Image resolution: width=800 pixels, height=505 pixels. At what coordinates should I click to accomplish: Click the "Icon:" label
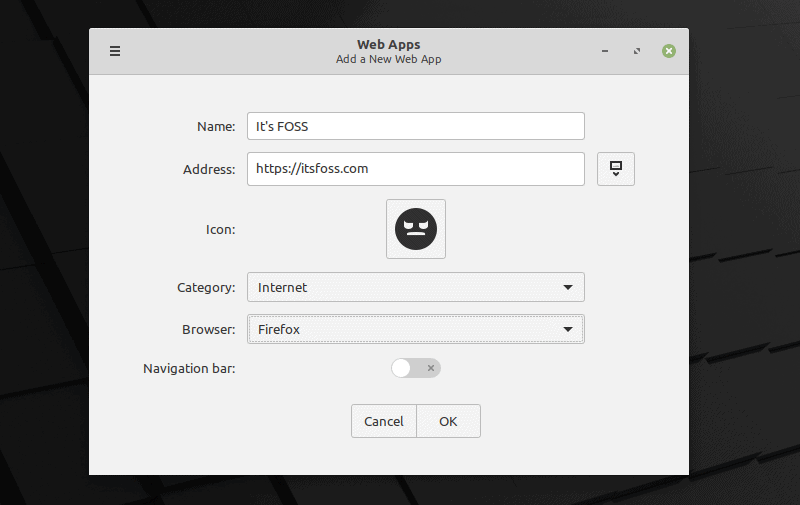(x=220, y=230)
